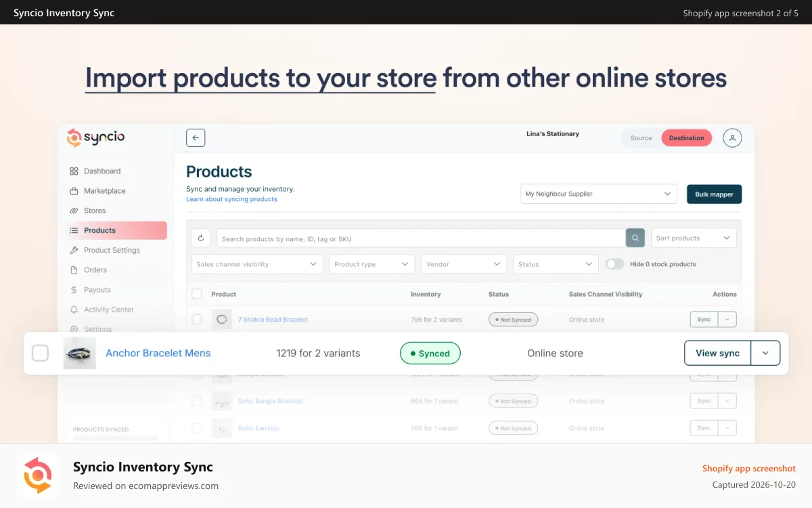The width and height of the screenshot is (812, 508).
Task: Check the Boho Bangle Bracelet row
Action: (x=197, y=401)
